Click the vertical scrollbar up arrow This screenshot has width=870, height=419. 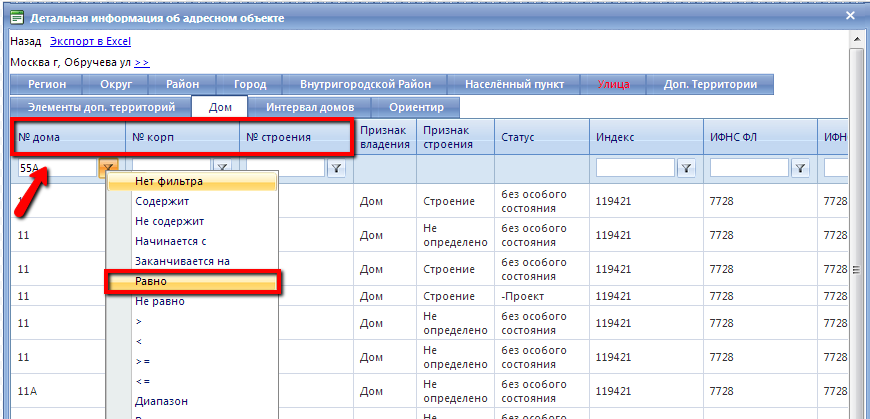pyautogui.click(x=858, y=40)
